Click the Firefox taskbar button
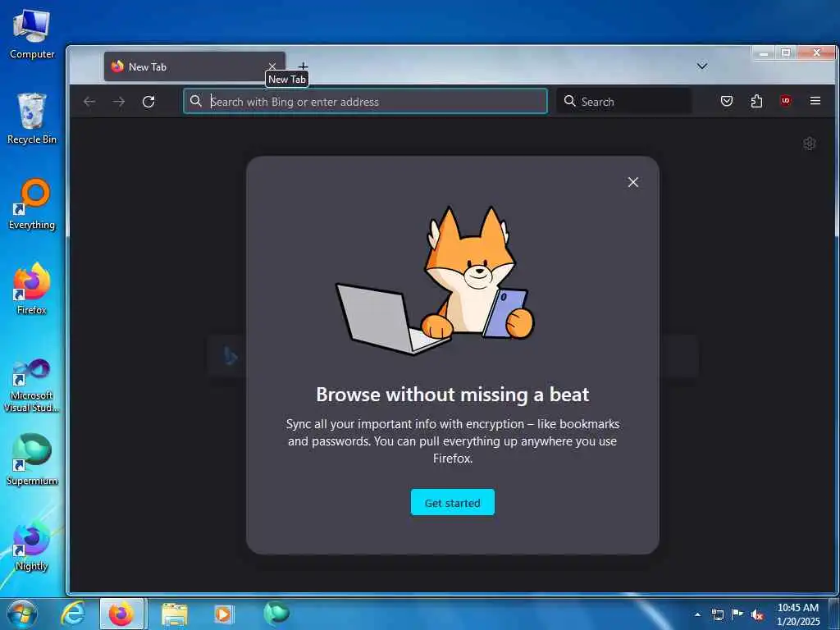This screenshot has width=840, height=630. click(121, 614)
